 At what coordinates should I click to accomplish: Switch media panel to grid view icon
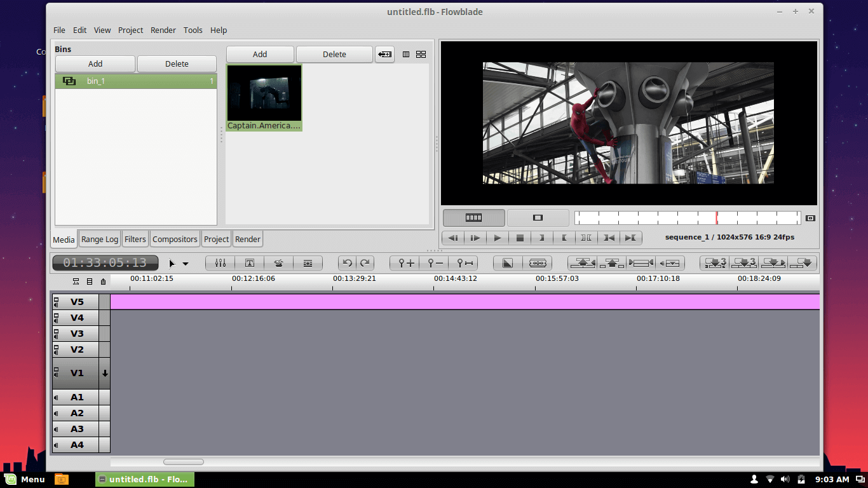[x=421, y=55]
